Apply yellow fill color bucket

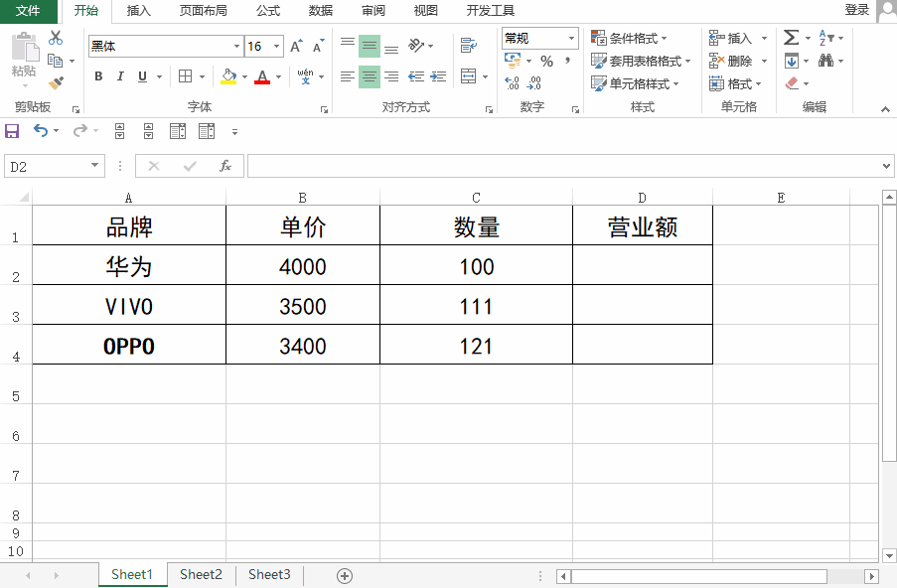point(228,76)
